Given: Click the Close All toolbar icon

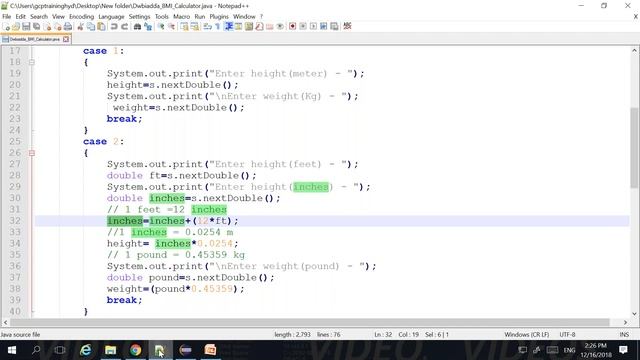Looking at the screenshot, I should click(x=58, y=27).
